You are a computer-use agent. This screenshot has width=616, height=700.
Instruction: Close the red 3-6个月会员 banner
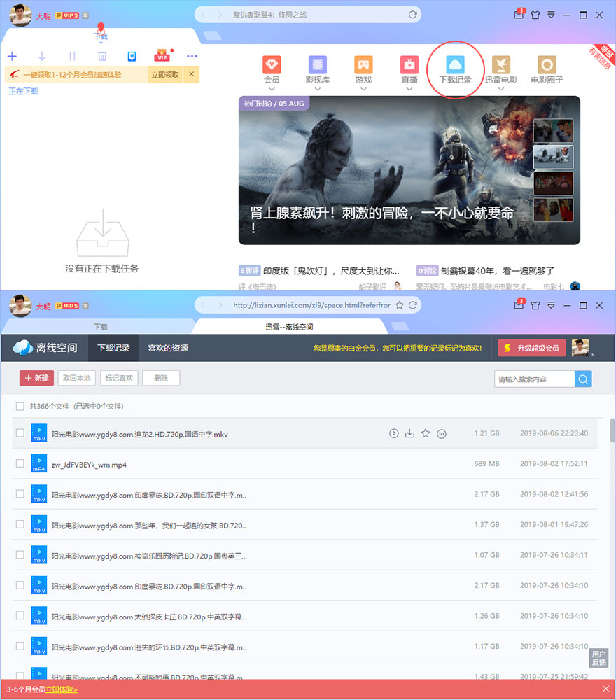click(605, 689)
